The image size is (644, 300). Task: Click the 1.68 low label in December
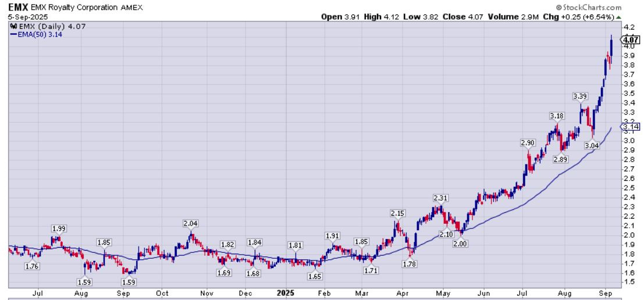tap(254, 273)
